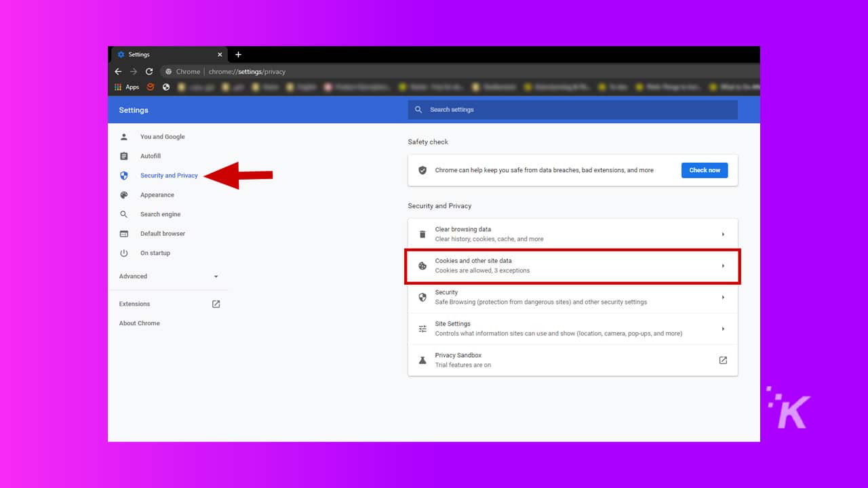This screenshot has height=488, width=868.
Task: Click the browser back arrow
Action: pyautogui.click(x=118, y=71)
